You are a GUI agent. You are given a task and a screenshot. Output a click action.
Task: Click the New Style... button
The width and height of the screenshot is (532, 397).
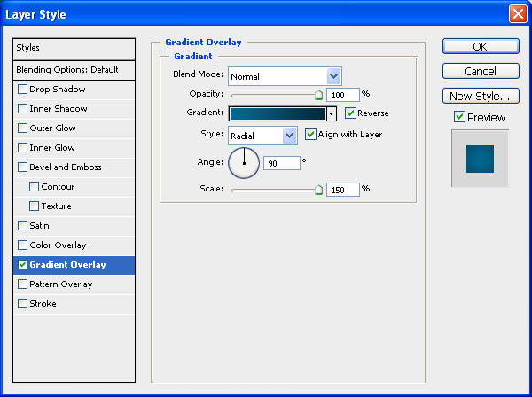tap(480, 96)
